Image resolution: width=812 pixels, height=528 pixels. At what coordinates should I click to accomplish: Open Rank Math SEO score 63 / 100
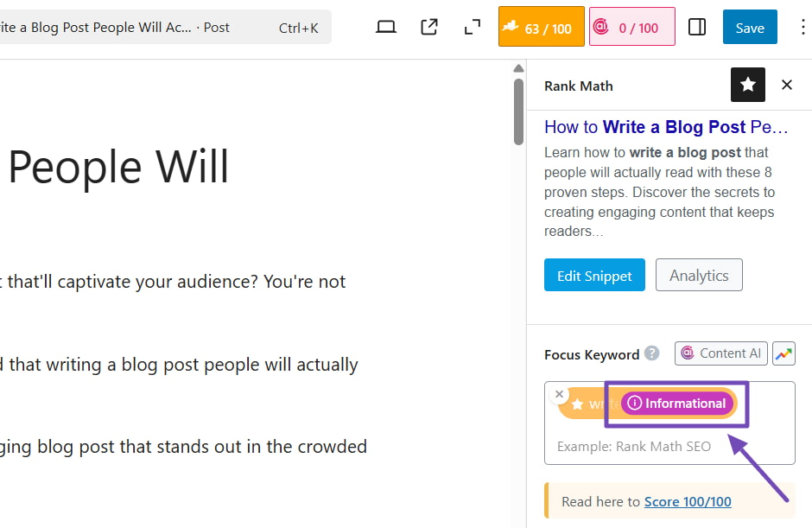click(x=542, y=28)
